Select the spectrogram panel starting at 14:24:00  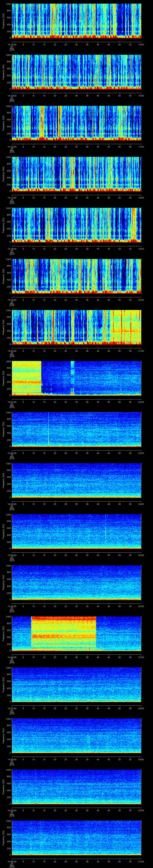(x=77, y=531)
